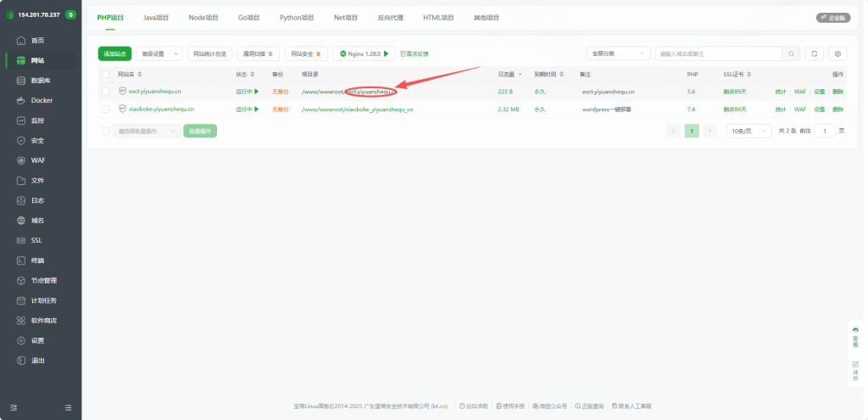
Task: Check the box for exct.yiyuanshequ.cn row
Action: (105, 91)
